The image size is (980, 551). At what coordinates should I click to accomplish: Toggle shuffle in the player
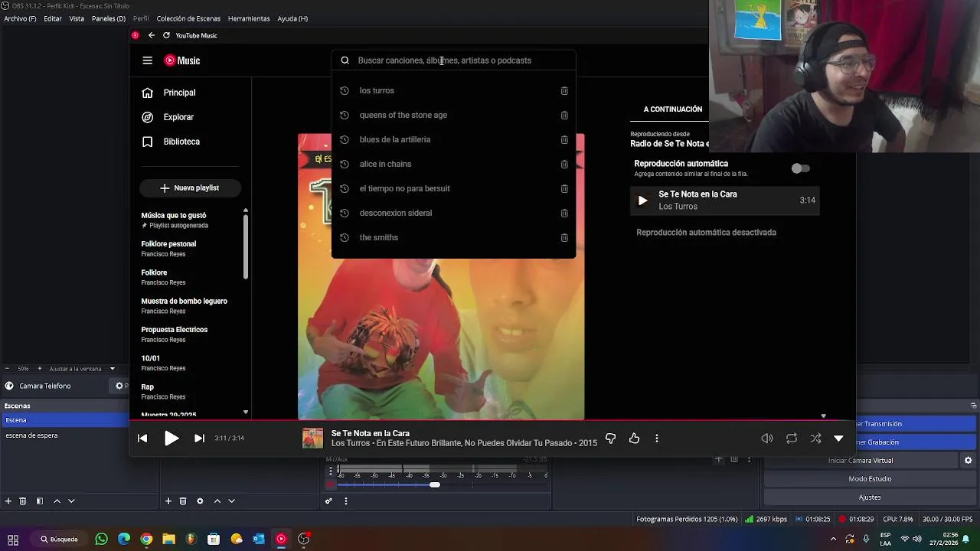[816, 439]
